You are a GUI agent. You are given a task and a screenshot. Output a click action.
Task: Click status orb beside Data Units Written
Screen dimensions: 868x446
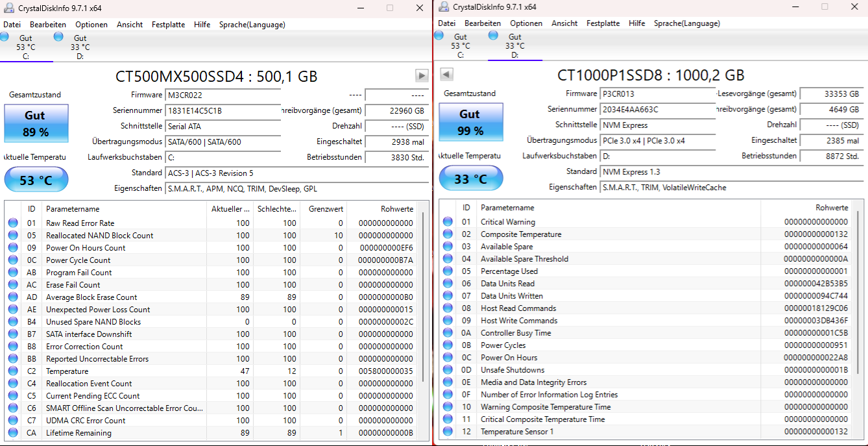[x=448, y=295]
